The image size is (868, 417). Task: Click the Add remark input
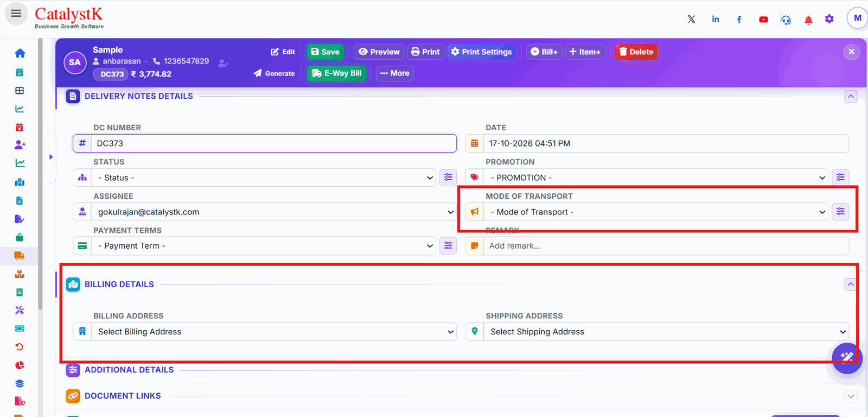(666, 246)
